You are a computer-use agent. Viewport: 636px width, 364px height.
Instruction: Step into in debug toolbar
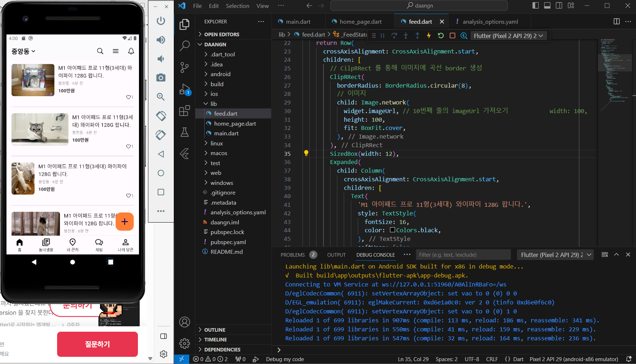click(406, 36)
